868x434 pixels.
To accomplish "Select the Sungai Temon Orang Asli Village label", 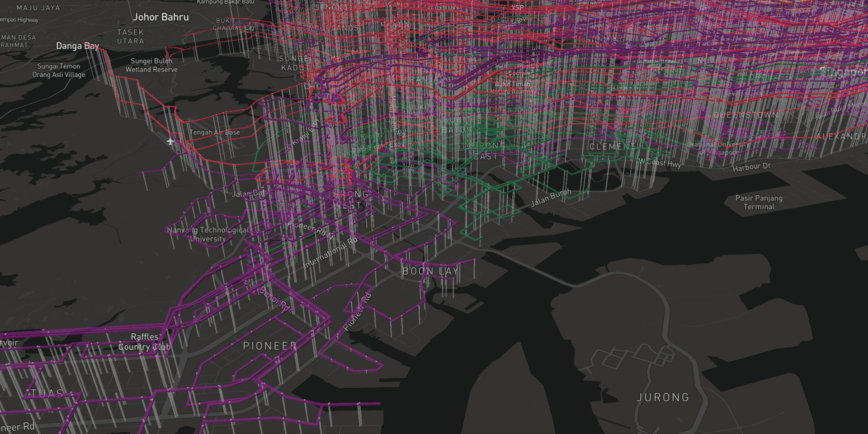I will point(58,71).
